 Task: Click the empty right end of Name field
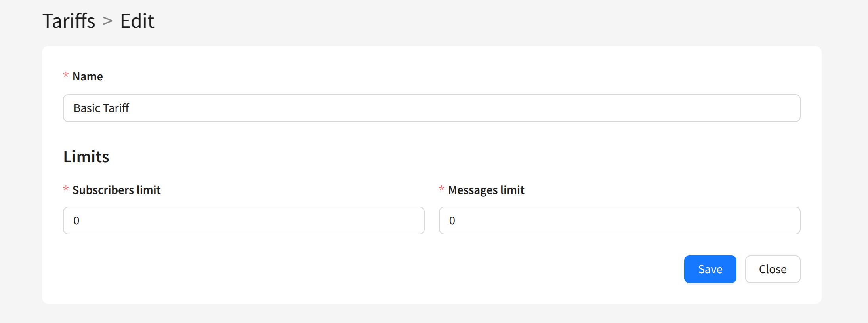click(753, 108)
